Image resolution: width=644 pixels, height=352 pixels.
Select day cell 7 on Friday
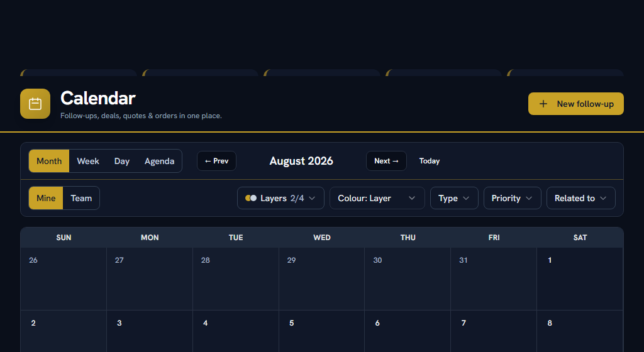pos(494,331)
